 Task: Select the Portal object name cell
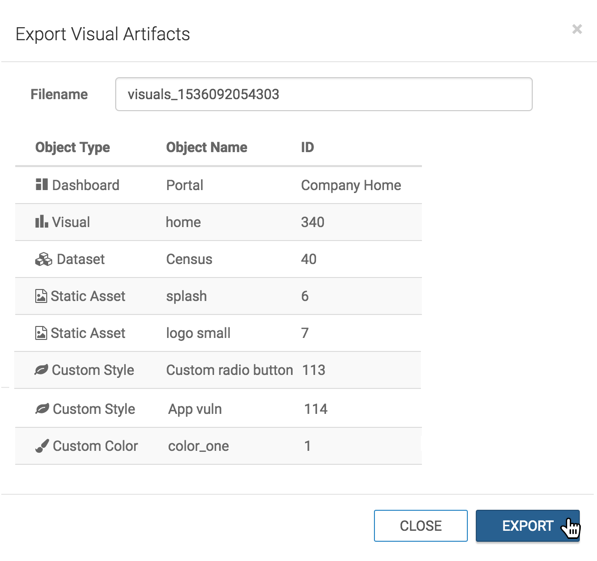coord(185,185)
